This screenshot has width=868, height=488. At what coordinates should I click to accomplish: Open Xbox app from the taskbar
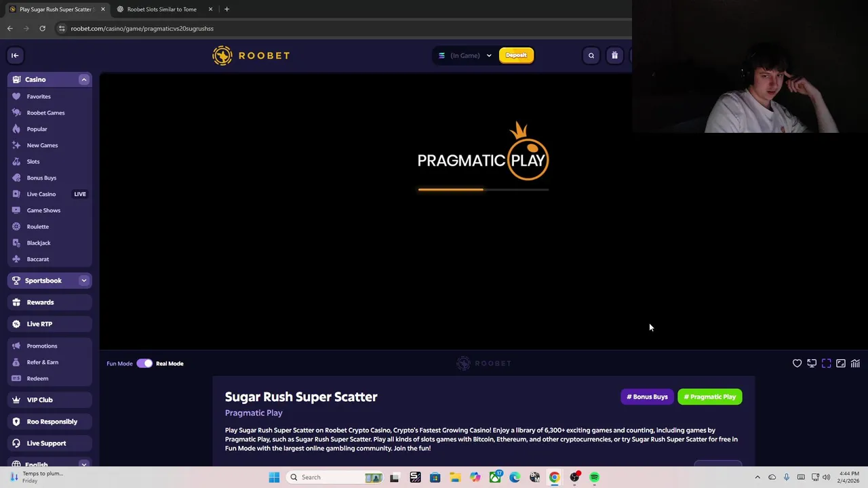click(x=495, y=477)
